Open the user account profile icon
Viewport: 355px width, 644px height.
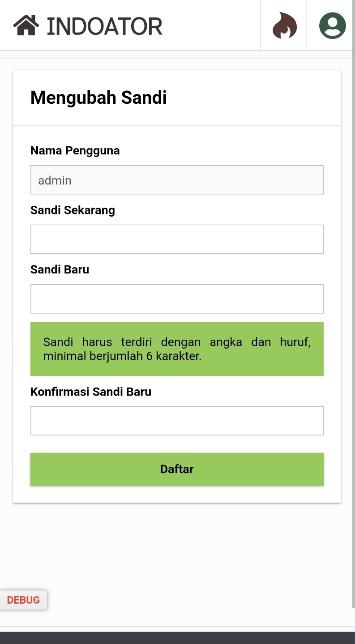tap(332, 26)
